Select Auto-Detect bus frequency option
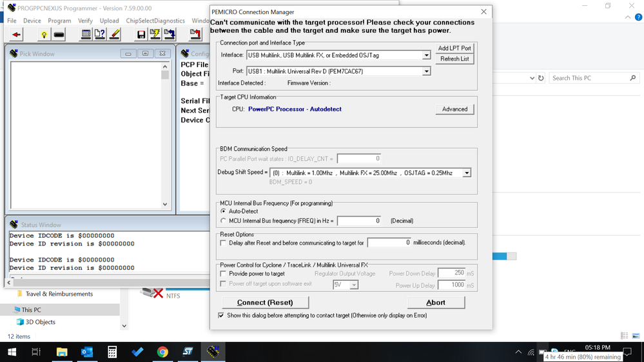 tap(223, 211)
